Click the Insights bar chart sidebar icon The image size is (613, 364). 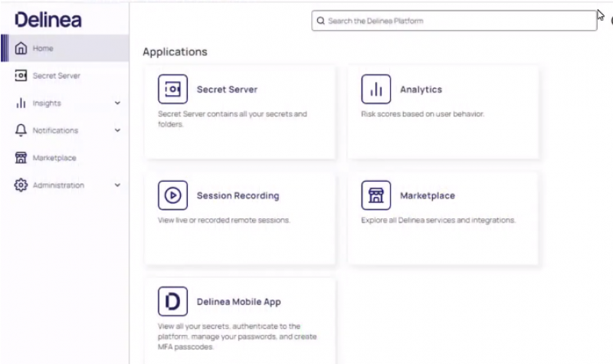coord(21,103)
